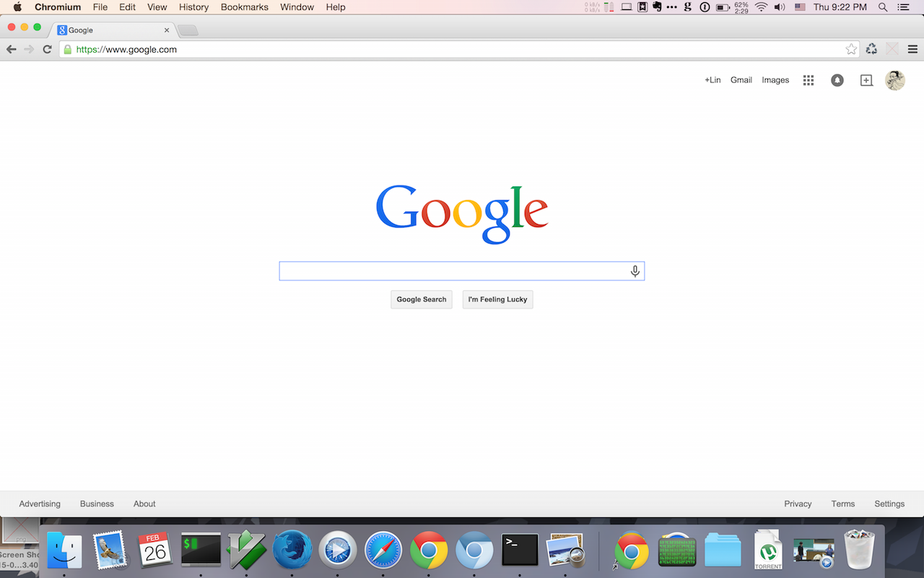Click the US flag input source
The image size is (924, 578).
pyautogui.click(x=800, y=7)
